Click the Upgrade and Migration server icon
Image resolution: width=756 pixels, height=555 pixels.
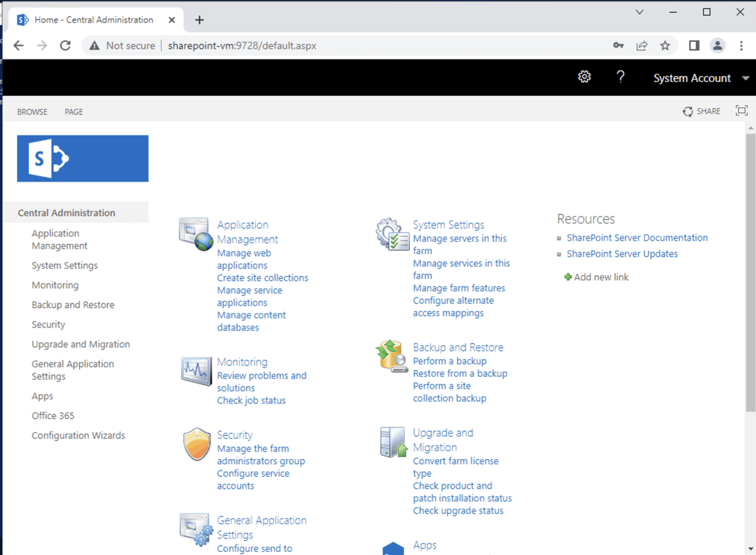(393, 442)
